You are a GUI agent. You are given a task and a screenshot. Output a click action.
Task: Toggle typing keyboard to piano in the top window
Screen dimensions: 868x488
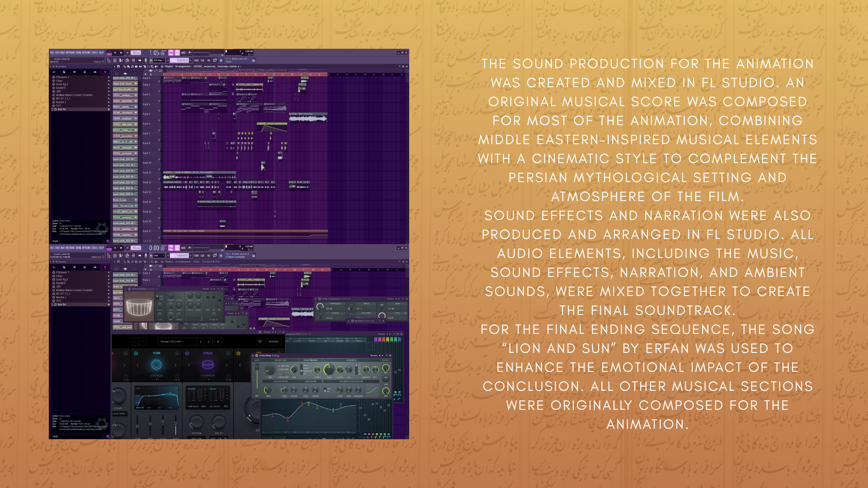pos(171,52)
